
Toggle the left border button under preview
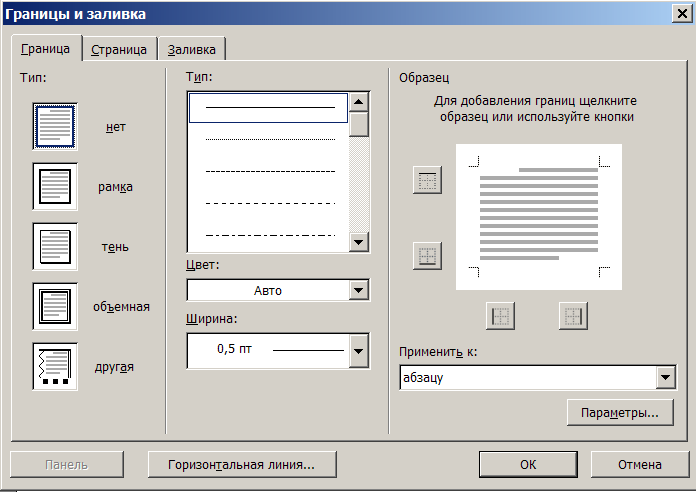click(500, 316)
